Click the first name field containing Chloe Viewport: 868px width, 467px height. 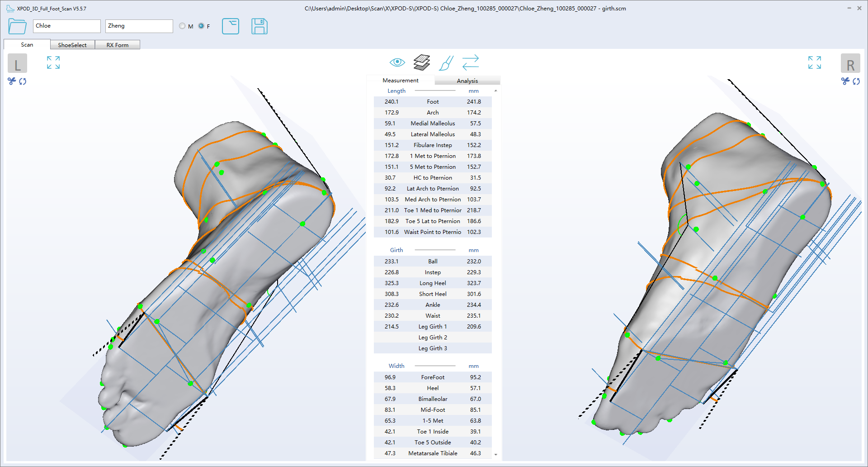(x=67, y=26)
